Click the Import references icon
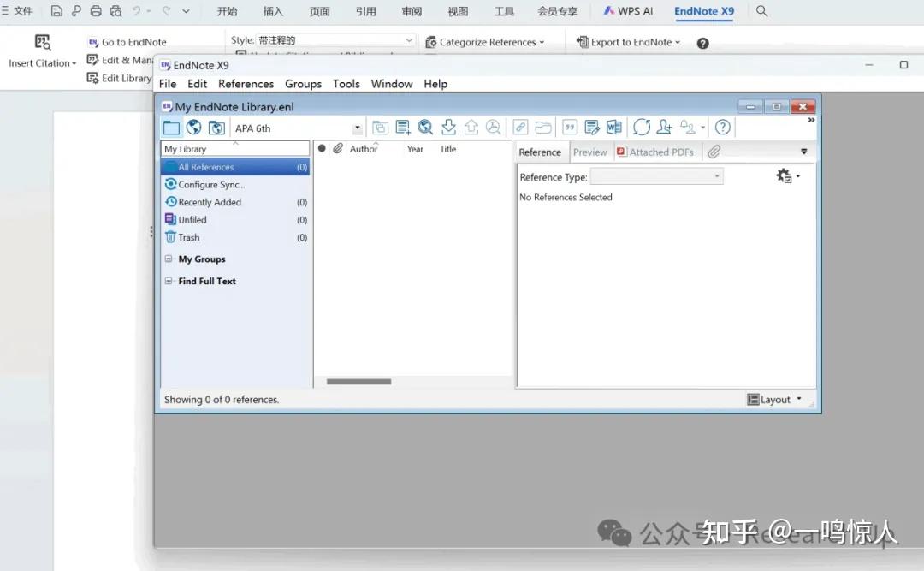 (448, 127)
